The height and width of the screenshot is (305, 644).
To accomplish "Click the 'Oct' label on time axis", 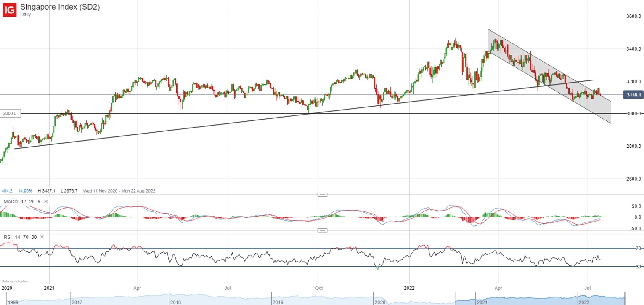I will pos(319,289).
